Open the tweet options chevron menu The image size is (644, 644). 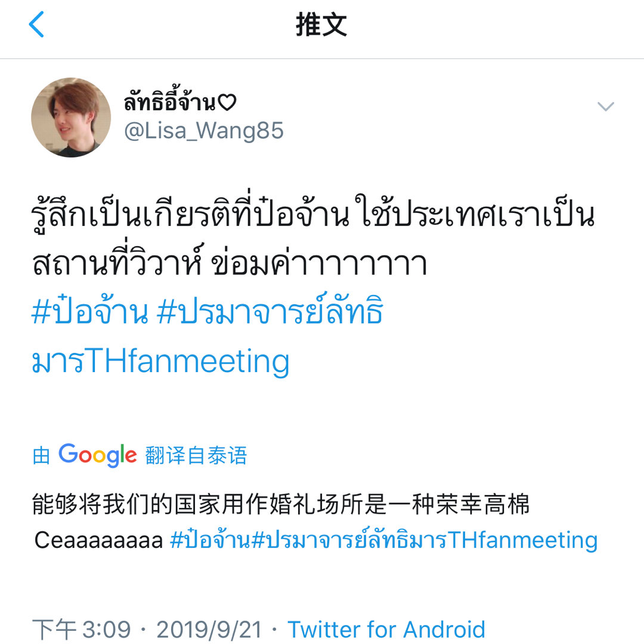point(605,107)
